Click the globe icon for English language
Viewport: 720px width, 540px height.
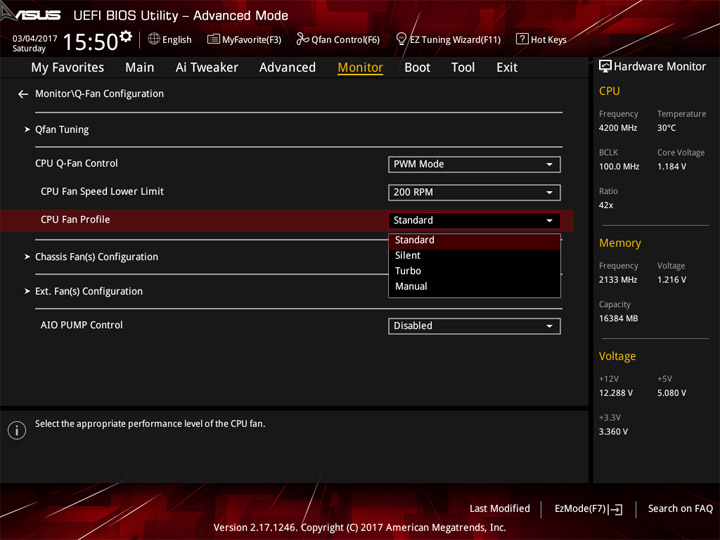point(154,39)
